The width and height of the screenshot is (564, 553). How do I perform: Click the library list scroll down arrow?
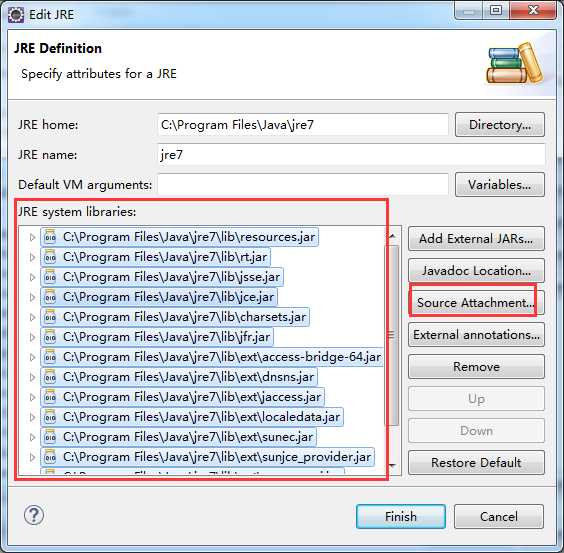pyautogui.click(x=392, y=465)
